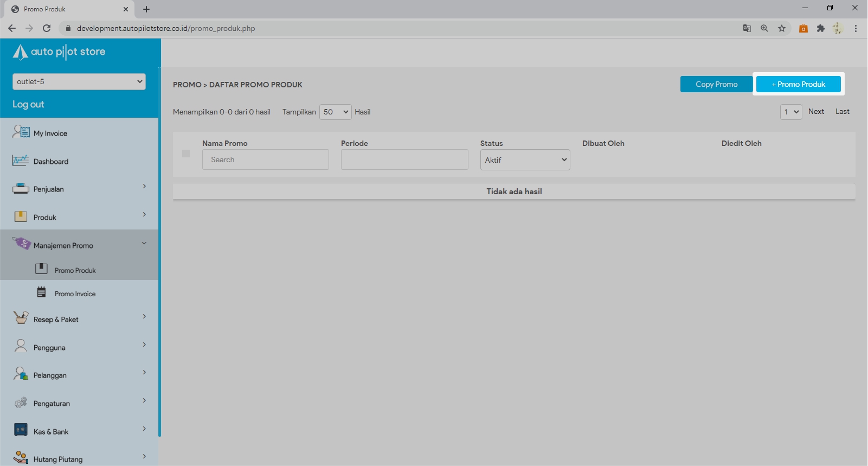The height and width of the screenshot is (466, 868).
Task: Click the Penjualan cash register icon
Action: [20, 189]
